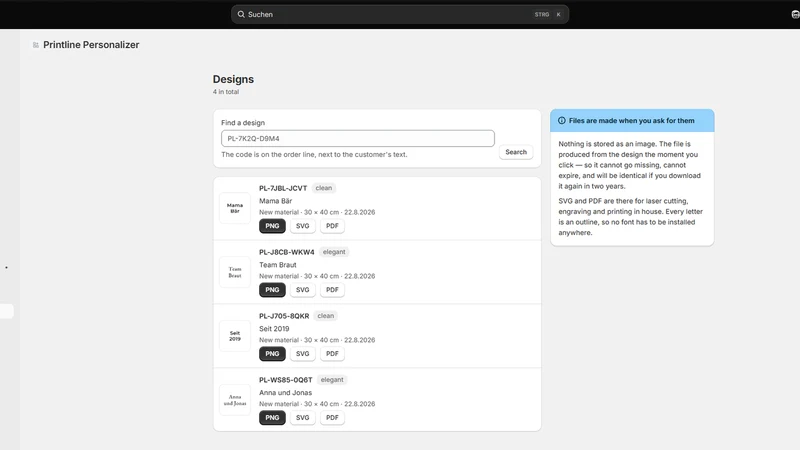Click Files are made when you ask banner
The height and width of the screenshot is (450, 800).
tap(632, 120)
